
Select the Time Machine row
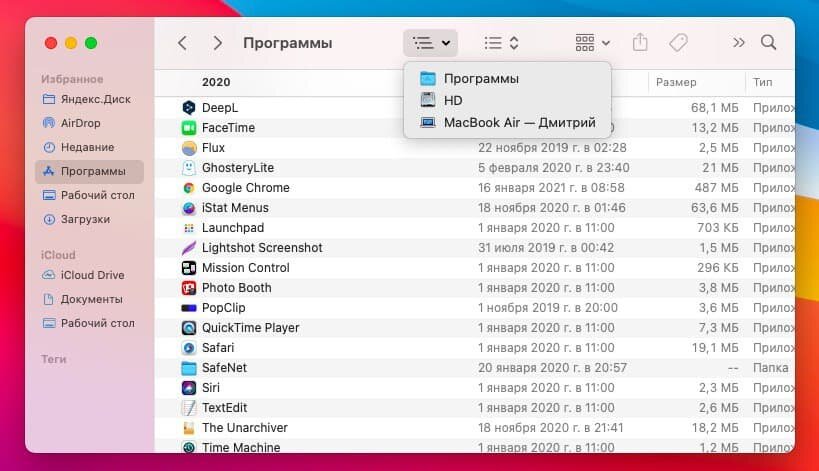tap(475, 448)
